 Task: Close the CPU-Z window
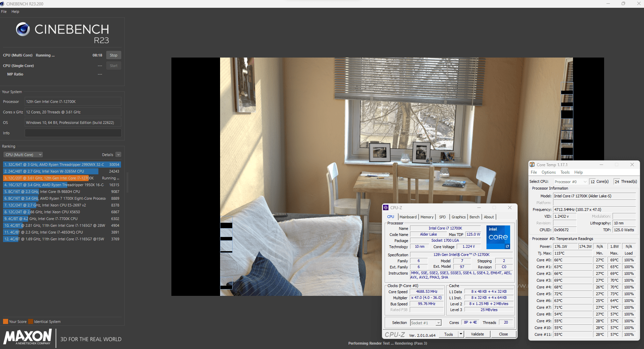point(509,208)
